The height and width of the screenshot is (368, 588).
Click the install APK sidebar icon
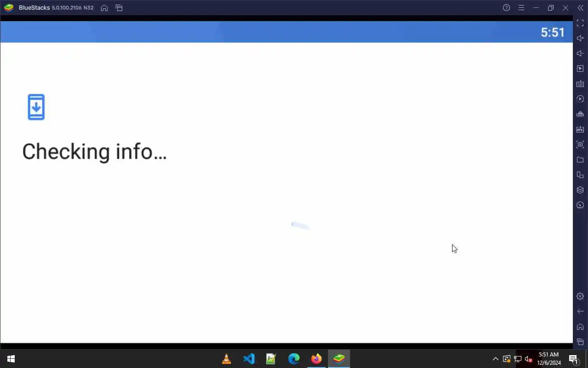click(x=580, y=129)
